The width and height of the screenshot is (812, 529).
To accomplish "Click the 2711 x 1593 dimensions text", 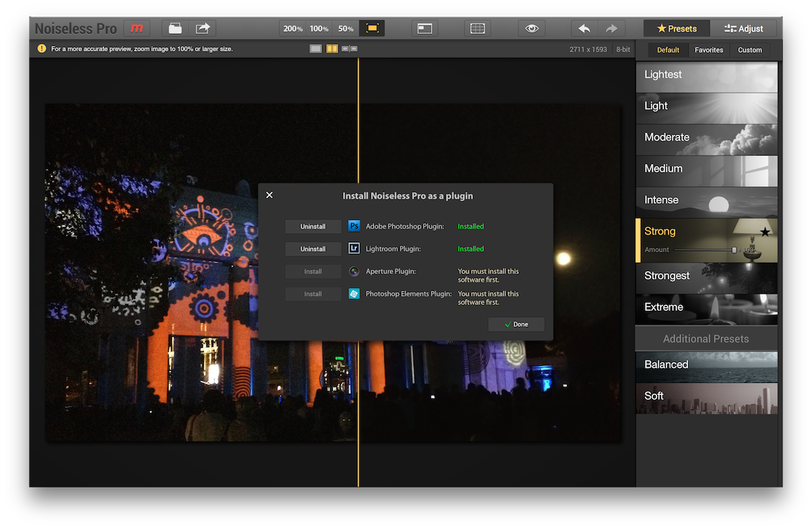I will pyautogui.click(x=588, y=49).
